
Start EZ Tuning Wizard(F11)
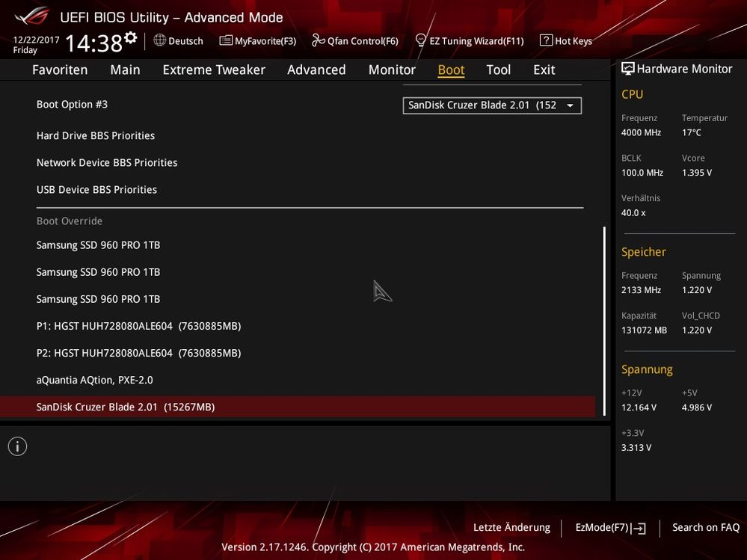pos(476,41)
